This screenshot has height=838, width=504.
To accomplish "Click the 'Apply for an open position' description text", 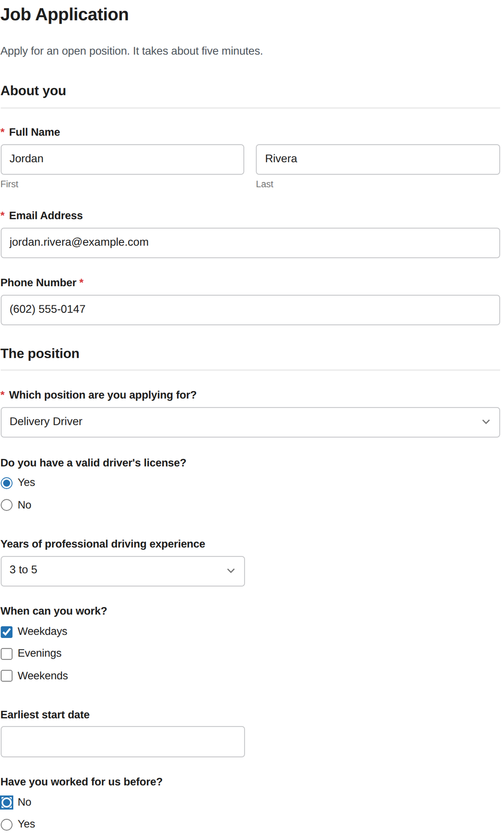I will pyautogui.click(x=132, y=51).
